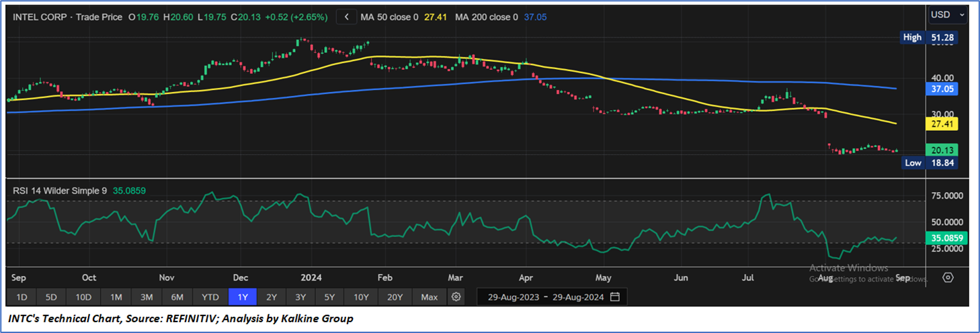Collapse the indicator legend with the left chevron

[x=346, y=17]
